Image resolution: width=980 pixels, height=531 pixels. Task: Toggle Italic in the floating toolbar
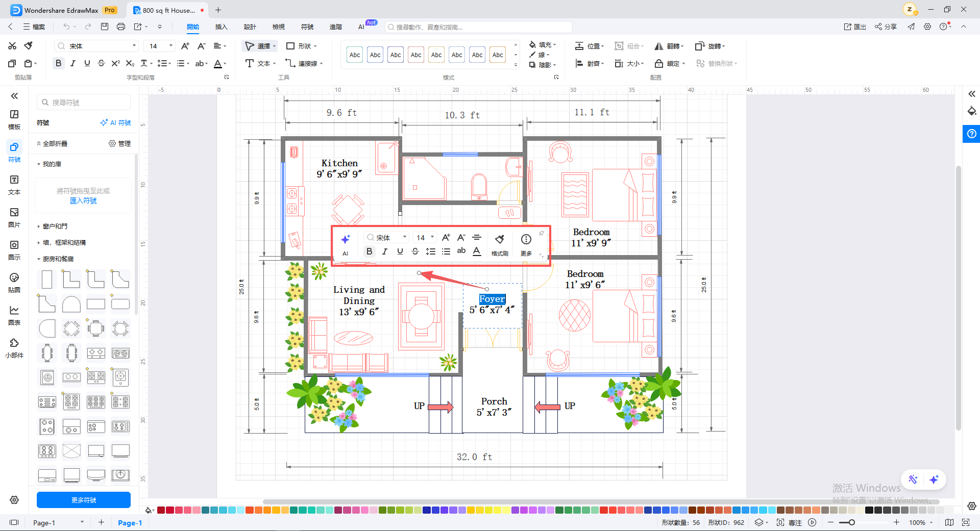click(x=385, y=251)
